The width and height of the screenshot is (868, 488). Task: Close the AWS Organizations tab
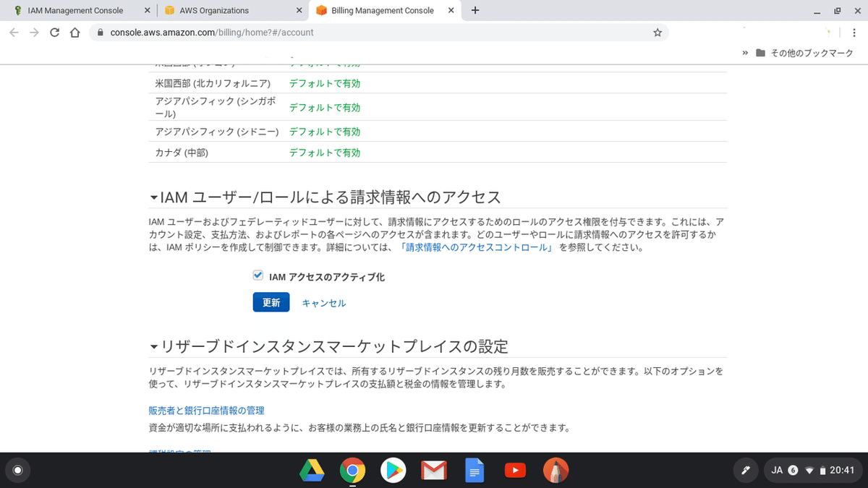point(299,11)
